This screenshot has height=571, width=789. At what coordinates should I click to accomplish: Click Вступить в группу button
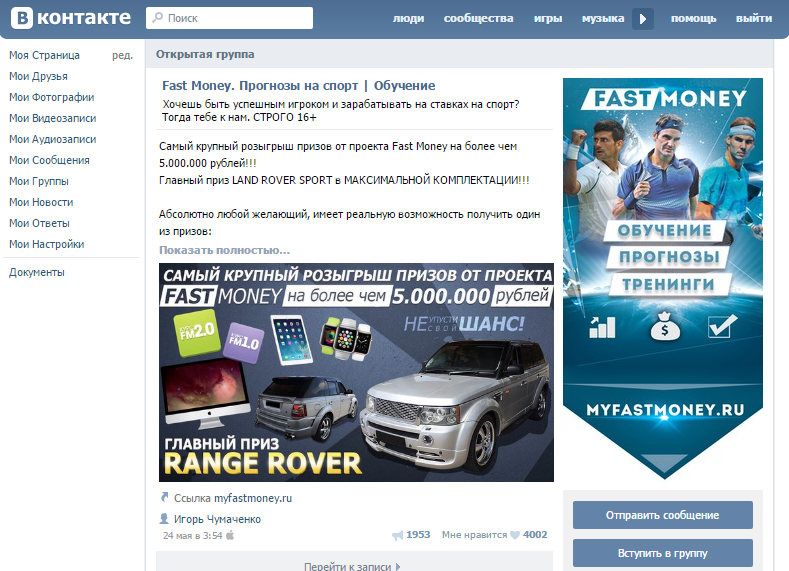[x=663, y=553]
